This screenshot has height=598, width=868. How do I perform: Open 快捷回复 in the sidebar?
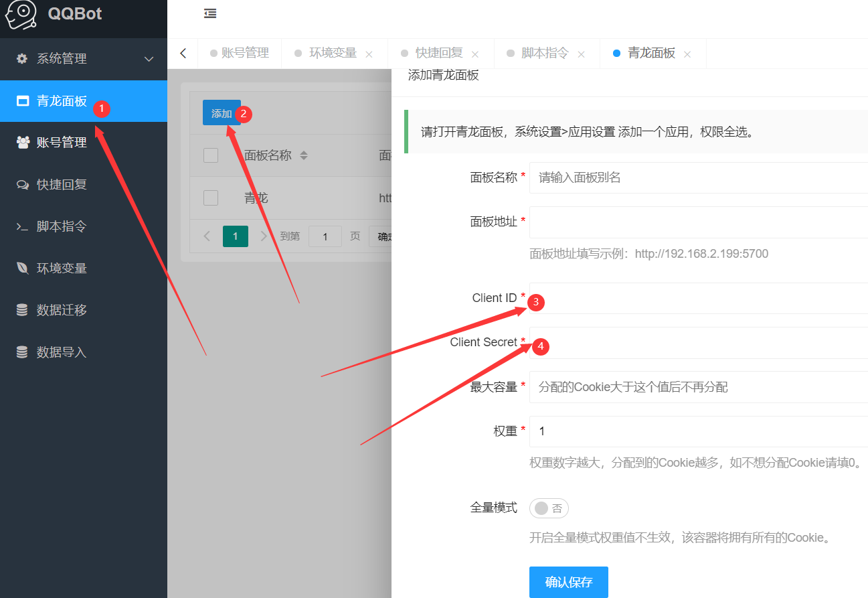(x=84, y=185)
